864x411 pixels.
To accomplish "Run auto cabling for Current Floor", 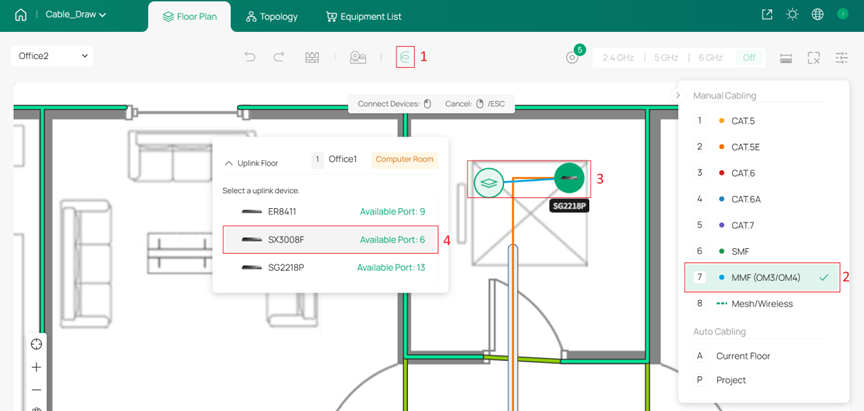I will coord(743,355).
